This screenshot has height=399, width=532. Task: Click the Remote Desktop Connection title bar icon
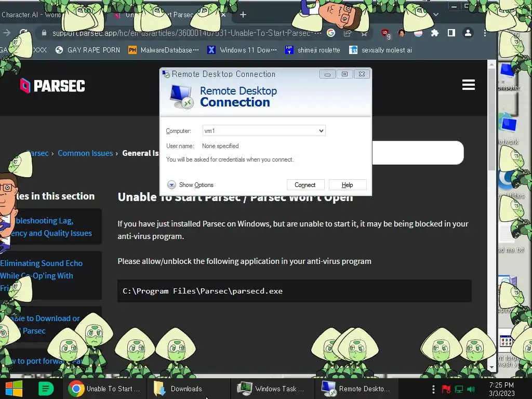tap(166, 74)
